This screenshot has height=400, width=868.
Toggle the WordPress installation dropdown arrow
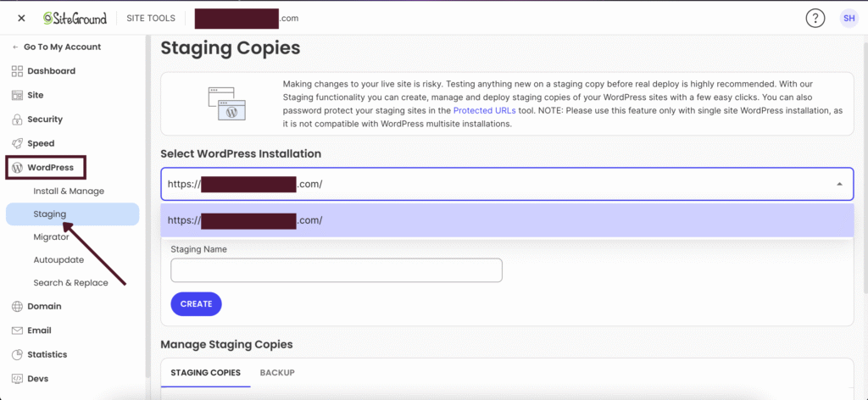tap(839, 184)
